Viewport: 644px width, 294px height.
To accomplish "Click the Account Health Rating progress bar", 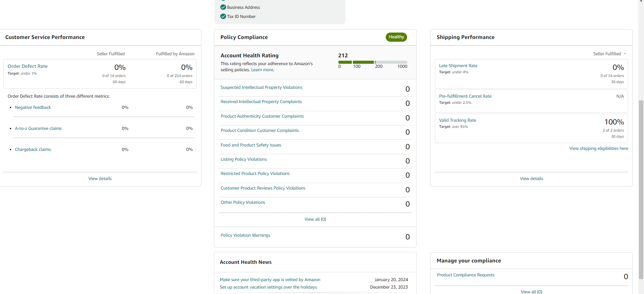I will [x=373, y=62].
